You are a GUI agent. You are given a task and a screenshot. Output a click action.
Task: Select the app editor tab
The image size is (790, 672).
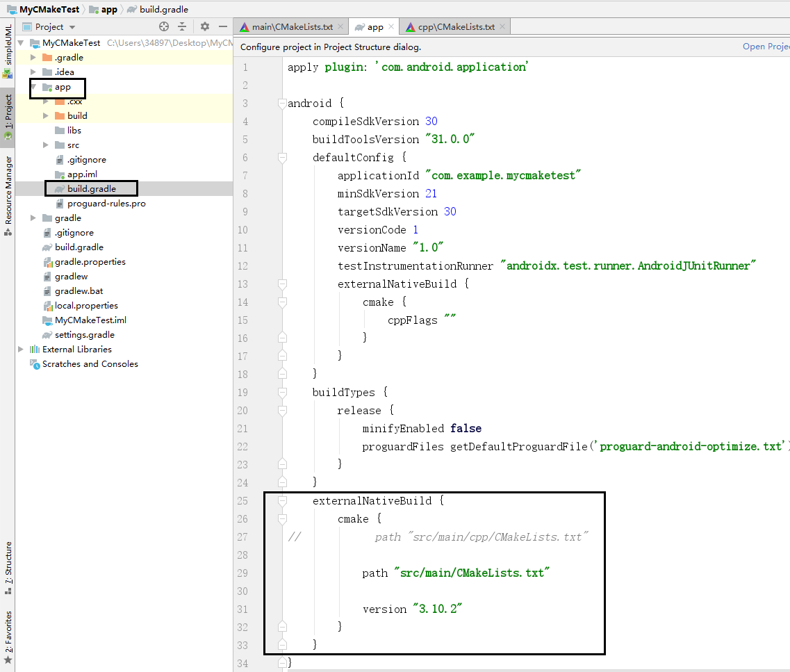pos(375,27)
